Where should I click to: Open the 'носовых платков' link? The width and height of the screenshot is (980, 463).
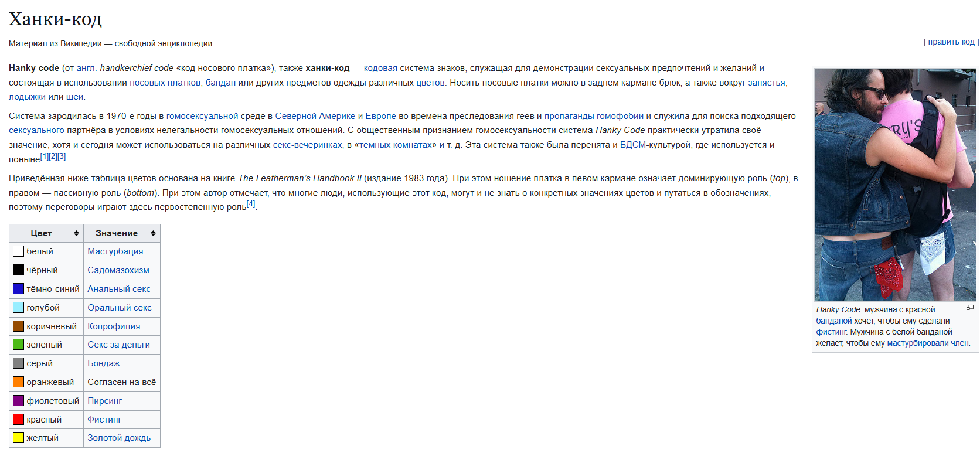(165, 83)
